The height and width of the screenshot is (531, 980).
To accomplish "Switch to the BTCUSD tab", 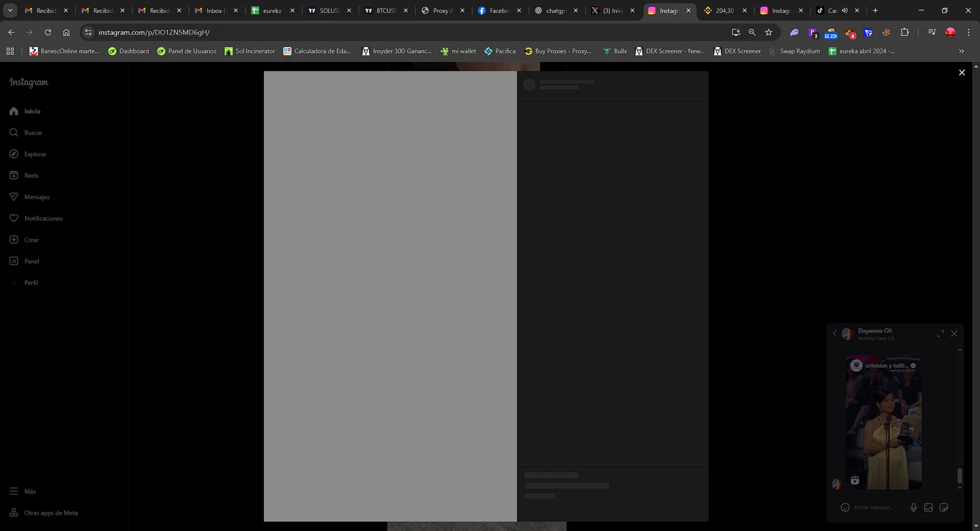I will click(x=387, y=10).
